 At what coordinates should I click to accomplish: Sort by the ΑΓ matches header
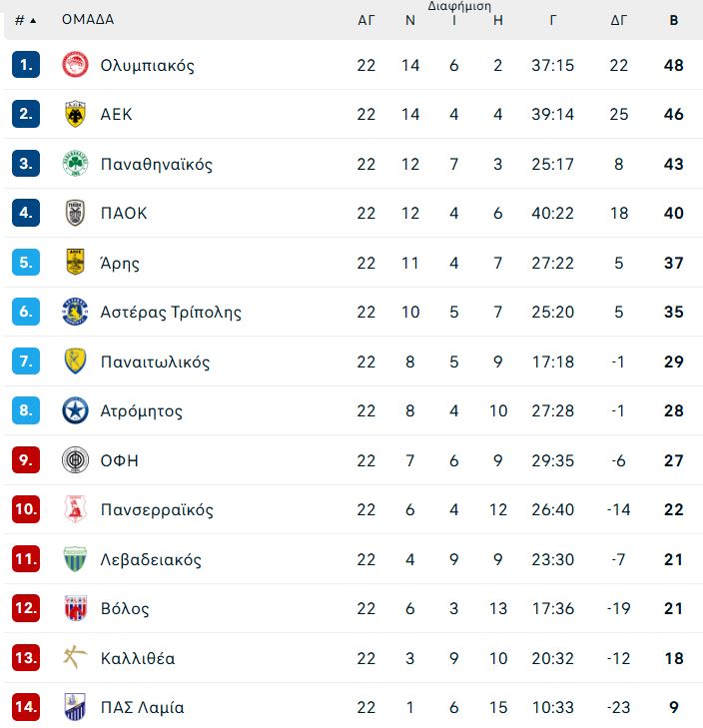[x=365, y=20]
